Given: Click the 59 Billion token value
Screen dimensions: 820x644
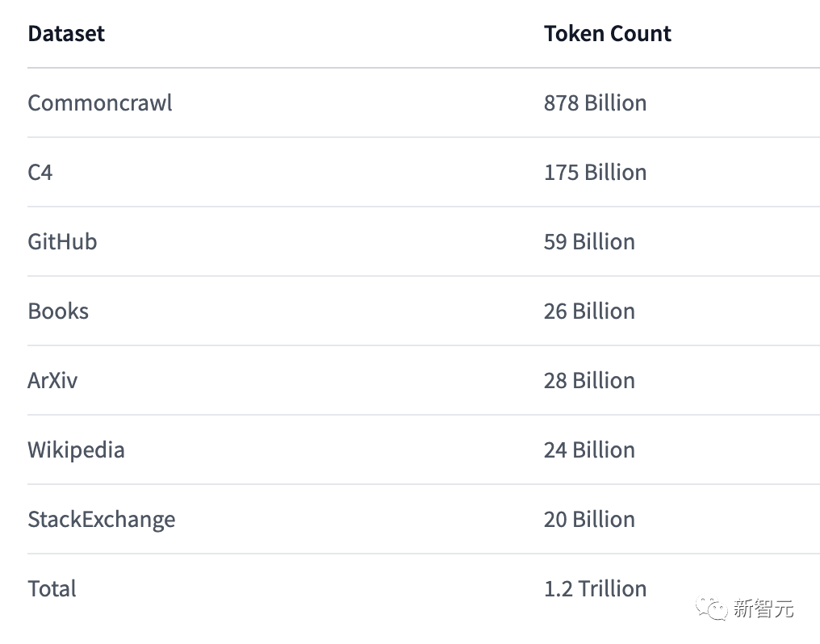Looking at the screenshot, I should [x=589, y=242].
